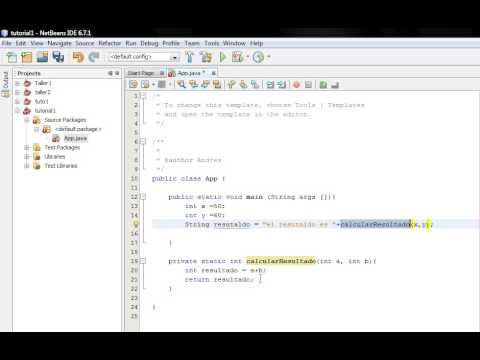Collapse the main method fold at line 12

click(143, 197)
